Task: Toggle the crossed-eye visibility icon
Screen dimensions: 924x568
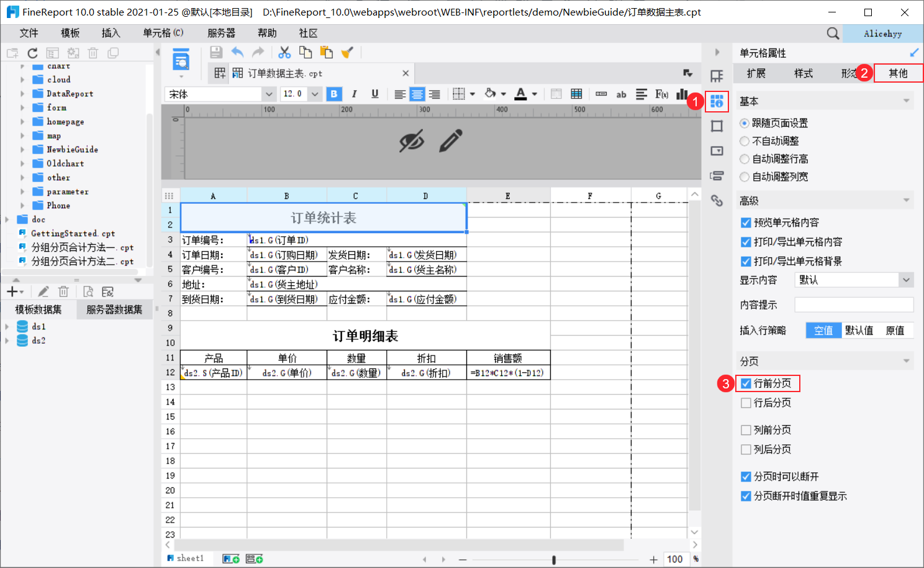Action: (x=412, y=140)
